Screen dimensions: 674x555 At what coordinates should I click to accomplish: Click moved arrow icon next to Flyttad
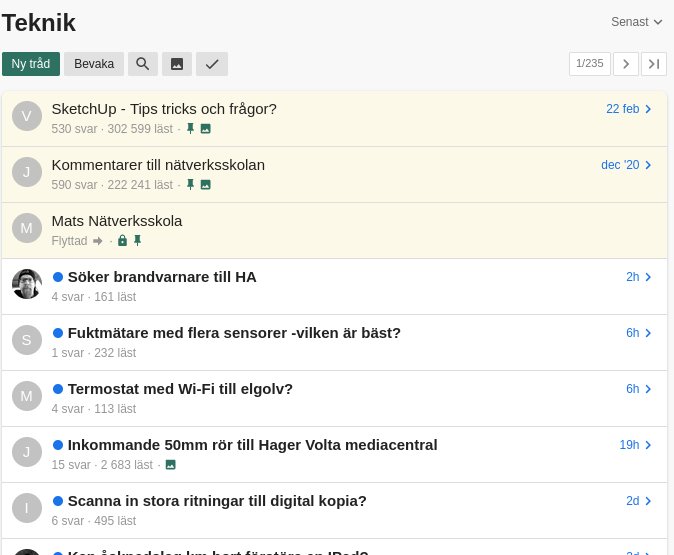(x=98, y=241)
